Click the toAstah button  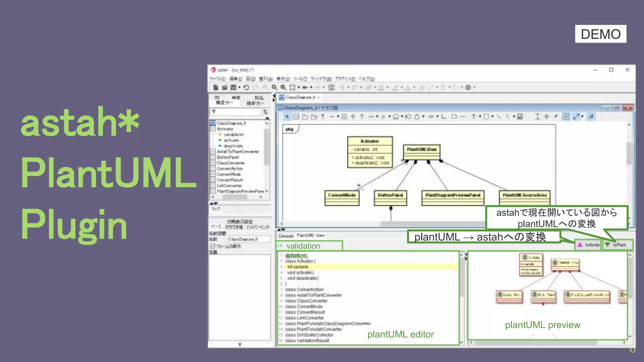[x=588, y=245]
